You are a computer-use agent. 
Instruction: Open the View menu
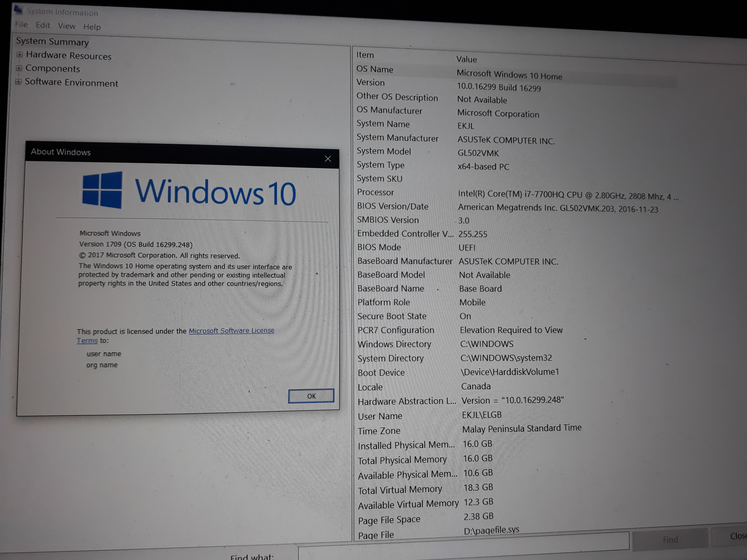click(67, 26)
